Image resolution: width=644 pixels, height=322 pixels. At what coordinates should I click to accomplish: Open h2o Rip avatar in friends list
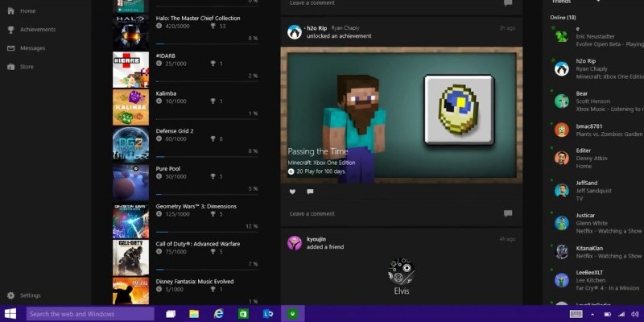(x=561, y=68)
